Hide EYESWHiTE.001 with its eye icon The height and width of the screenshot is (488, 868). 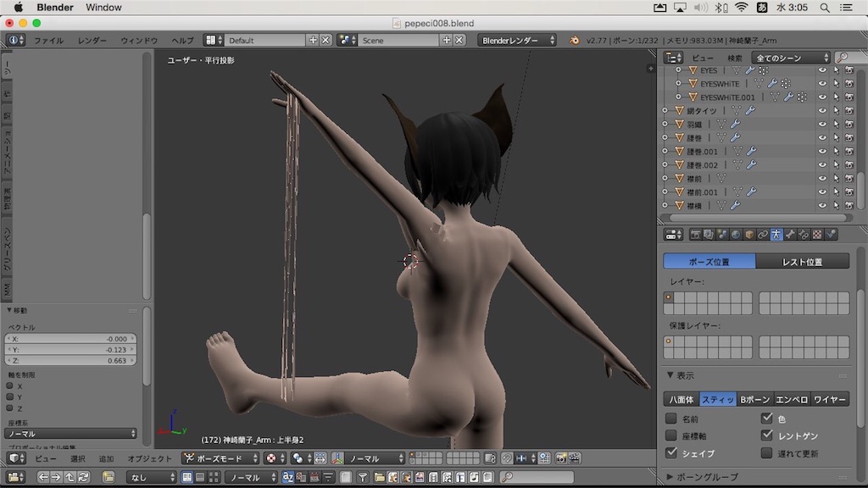822,97
